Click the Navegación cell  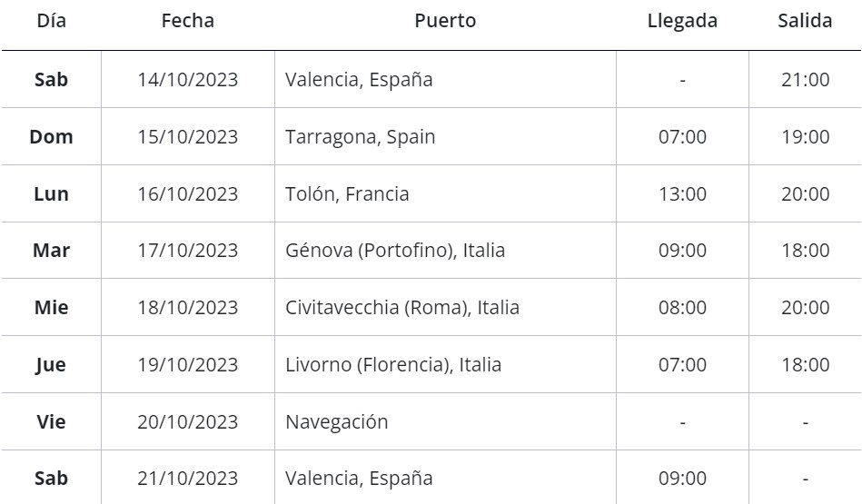click(x=336, y=422)
